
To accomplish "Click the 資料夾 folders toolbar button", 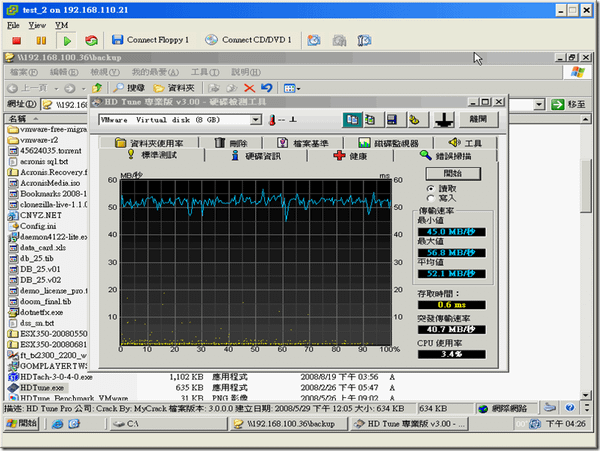I will tap(174, 88).
